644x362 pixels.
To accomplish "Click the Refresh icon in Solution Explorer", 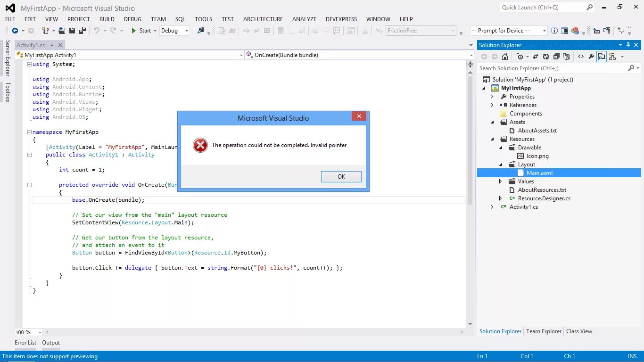I will (546, 57).
